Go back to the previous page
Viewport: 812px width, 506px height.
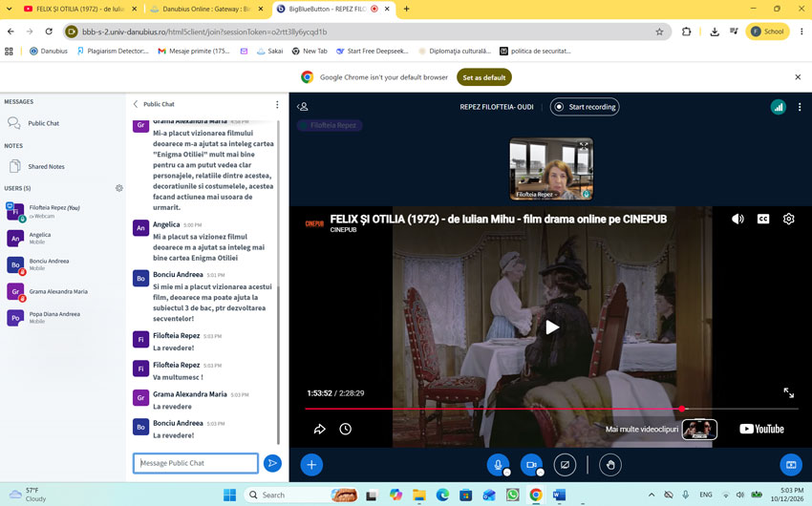pos(11,32)
